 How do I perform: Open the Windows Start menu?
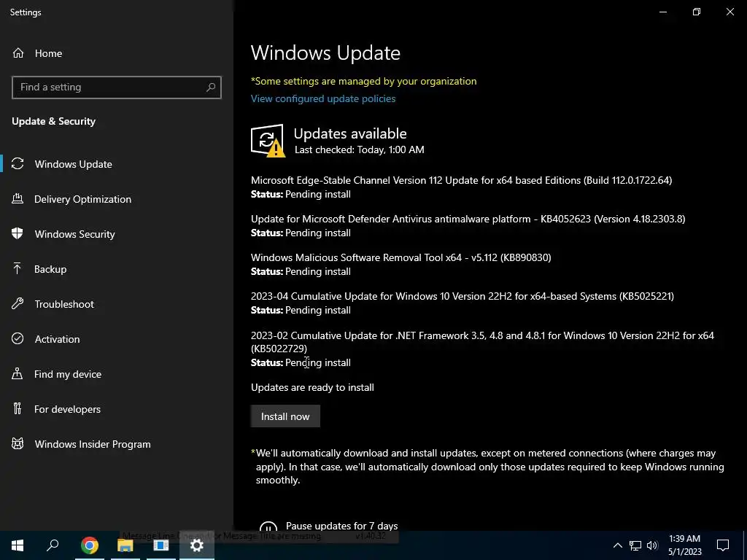[18, 545]
